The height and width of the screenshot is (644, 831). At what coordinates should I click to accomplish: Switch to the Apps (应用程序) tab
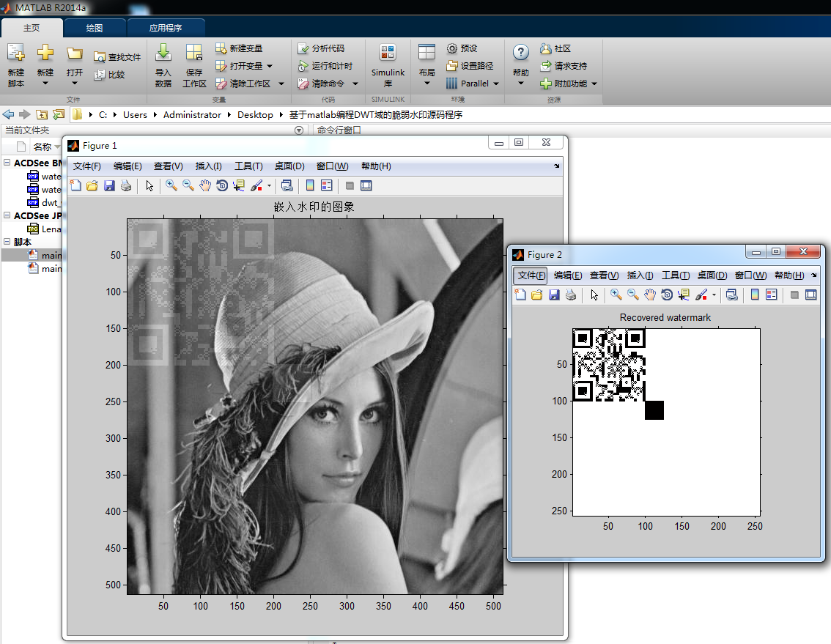[x=166, y=28]
